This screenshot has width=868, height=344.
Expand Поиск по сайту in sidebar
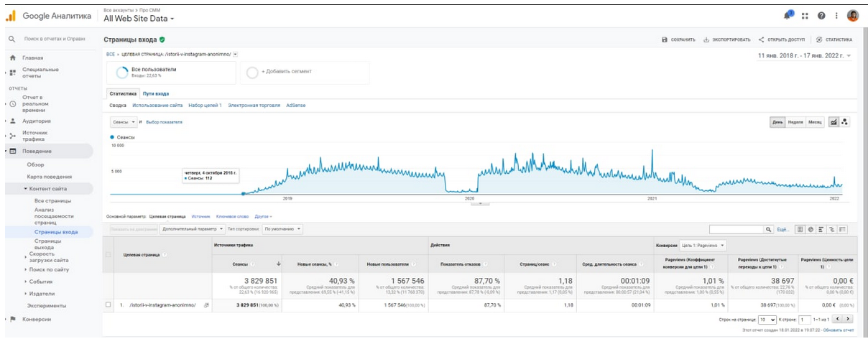tap(26, 269)
